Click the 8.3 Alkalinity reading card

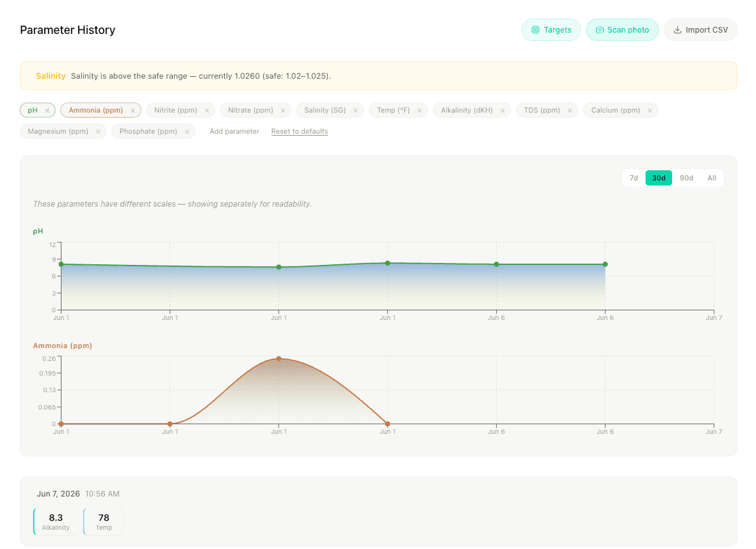point(56,521)
